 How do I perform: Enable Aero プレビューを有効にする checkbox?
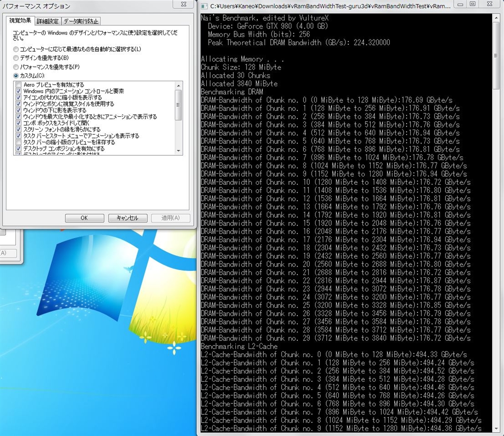18,85
